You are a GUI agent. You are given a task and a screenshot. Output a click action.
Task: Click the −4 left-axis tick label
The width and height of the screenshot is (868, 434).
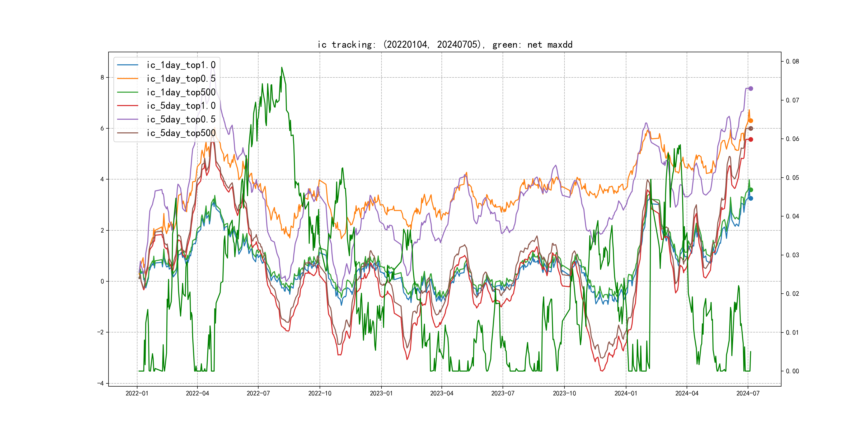pyautogui.click(x=100, y=383)
